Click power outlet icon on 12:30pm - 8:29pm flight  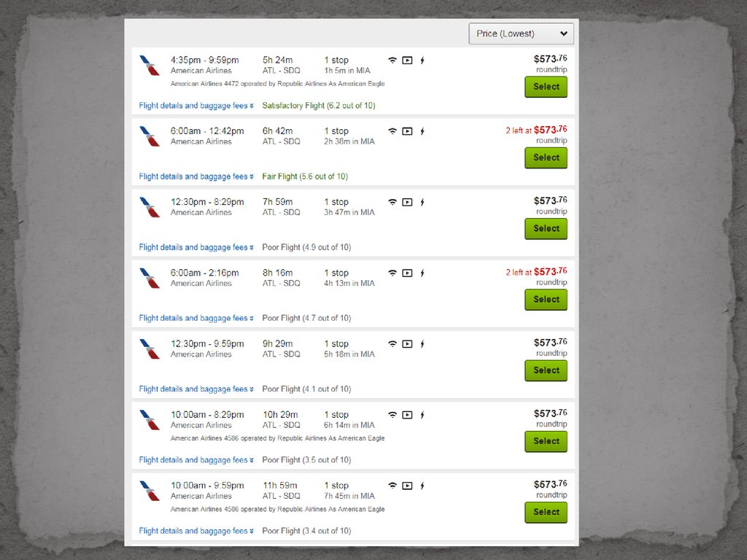pos(422,203)
